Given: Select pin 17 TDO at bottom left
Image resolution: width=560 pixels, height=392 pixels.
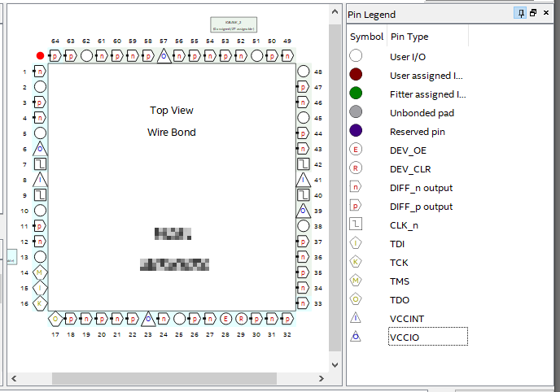Looking at the screenshot, I should pyautogui.click(x=55, y=318).
